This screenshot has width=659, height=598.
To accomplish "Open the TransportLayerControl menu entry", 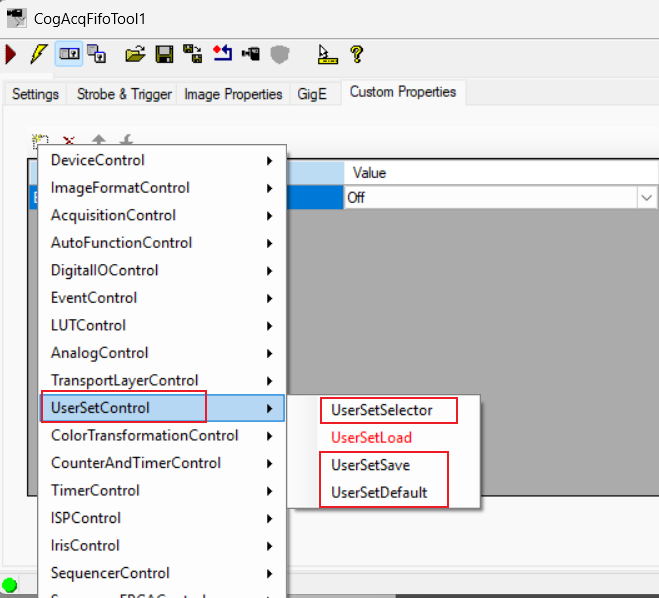I will 162,380.
